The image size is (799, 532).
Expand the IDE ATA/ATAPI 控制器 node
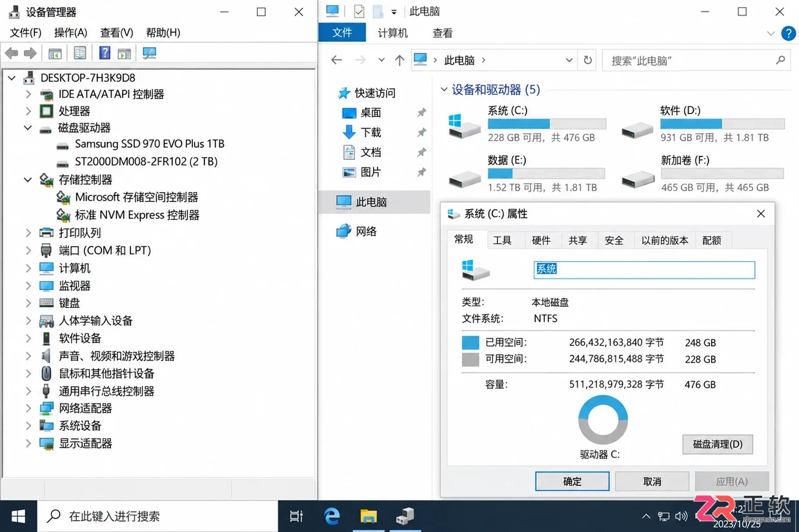pos(28,94)
